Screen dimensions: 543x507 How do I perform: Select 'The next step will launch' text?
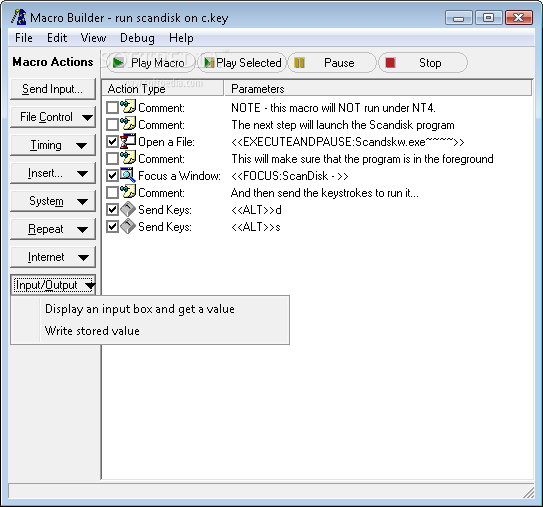(x=343, y=125)
